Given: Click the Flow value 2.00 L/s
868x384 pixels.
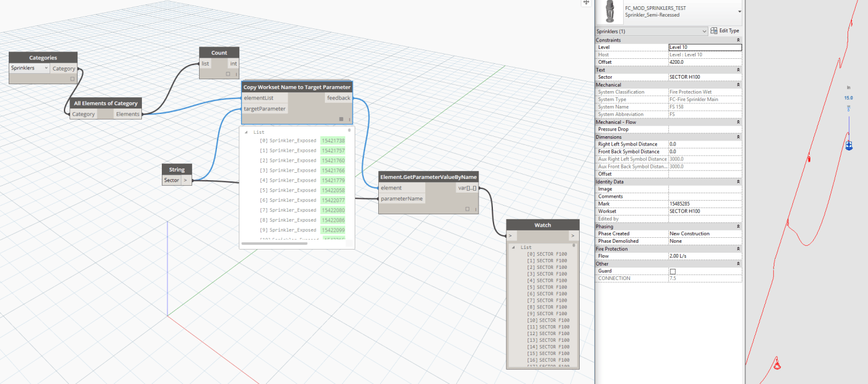Looking at the screenshot, I should pos(705,256).
